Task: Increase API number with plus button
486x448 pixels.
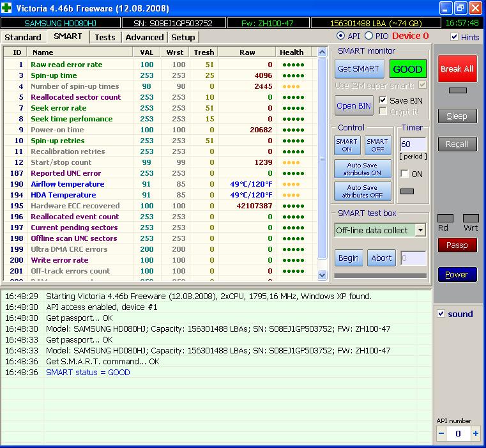Action: pyautogui.click(x=475, y=433)
